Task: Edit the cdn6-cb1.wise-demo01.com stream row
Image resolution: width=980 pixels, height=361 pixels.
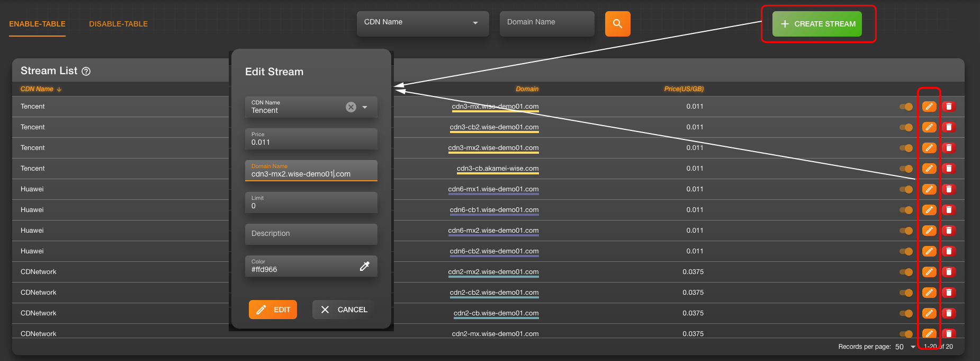Action: [929, 210]
